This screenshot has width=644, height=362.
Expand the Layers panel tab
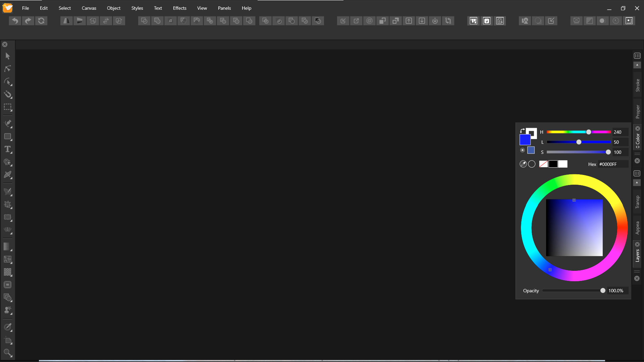click(x=638, y=256)
